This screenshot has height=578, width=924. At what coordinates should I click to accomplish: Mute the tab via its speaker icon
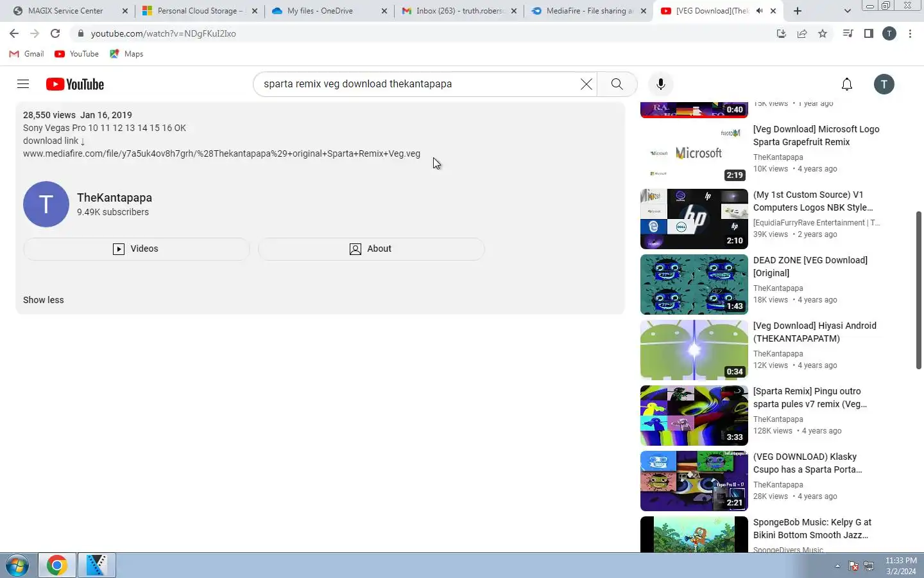pyautogui.click(x=760, y=11)
